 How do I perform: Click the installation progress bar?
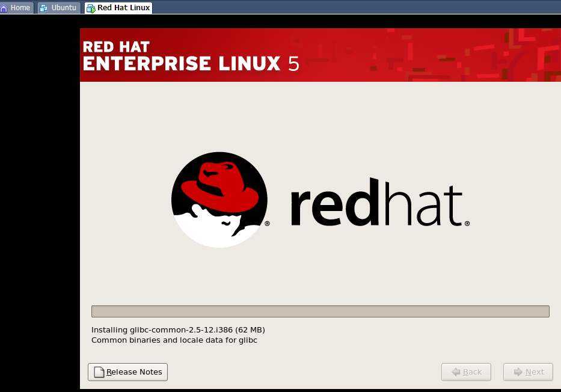(x=320, y=311)
